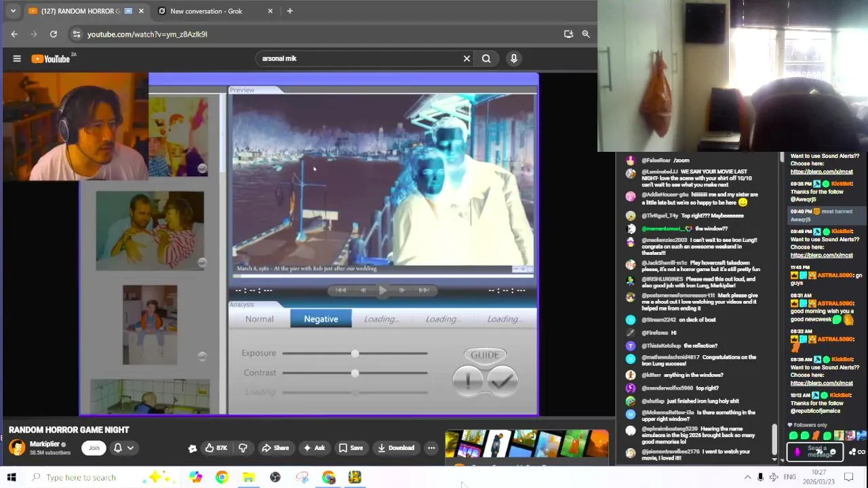Open the Windows Start menu
Viewport: 868px width, 488px height.
click(12, 477)
